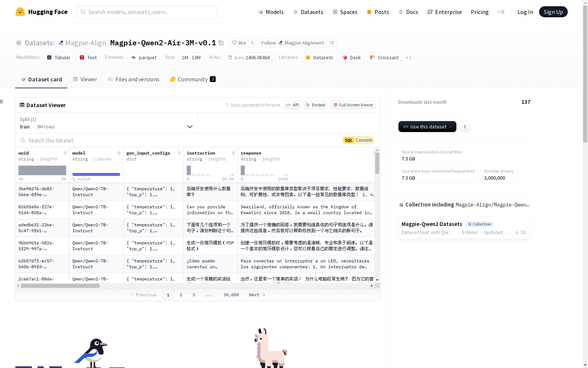Image resolution: width=588 pixels, height=368 pixels.
Task: Click the Magpie-Align organization avatar icon
Action: pos(61,43)
